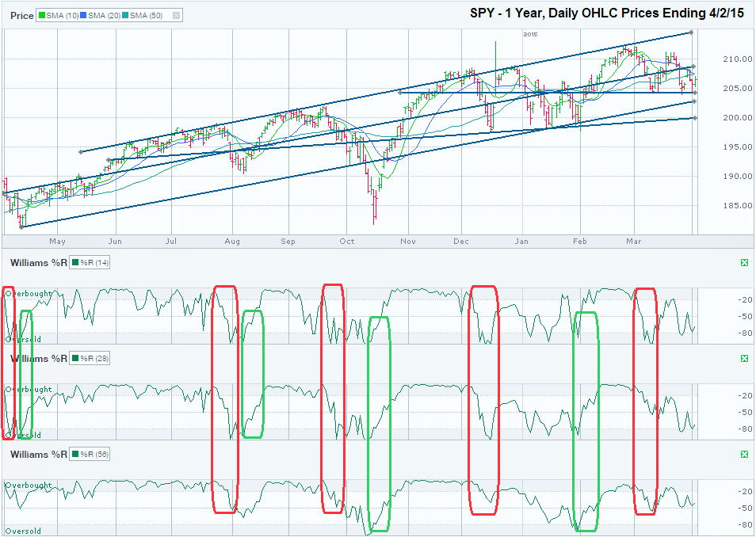This screenshot has width=756, height=537.
Task: Click the 195.00 price axis label
Action: point(737,147)
